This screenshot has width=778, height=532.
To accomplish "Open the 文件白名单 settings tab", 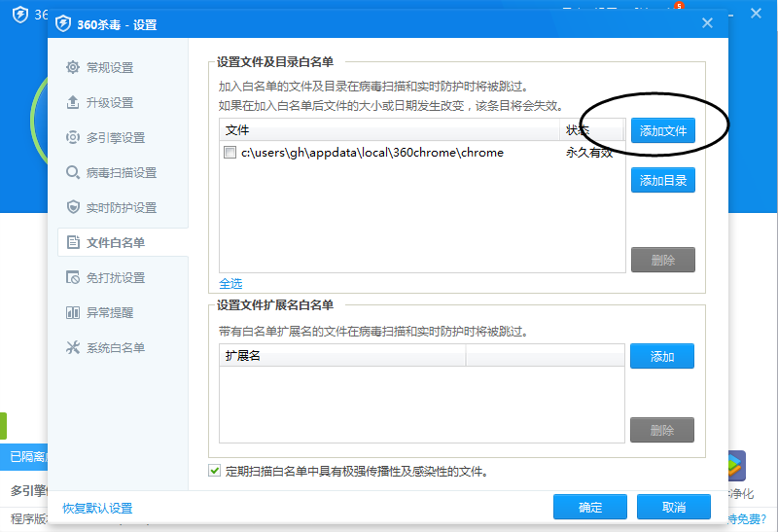I will (x=115, y=242).
